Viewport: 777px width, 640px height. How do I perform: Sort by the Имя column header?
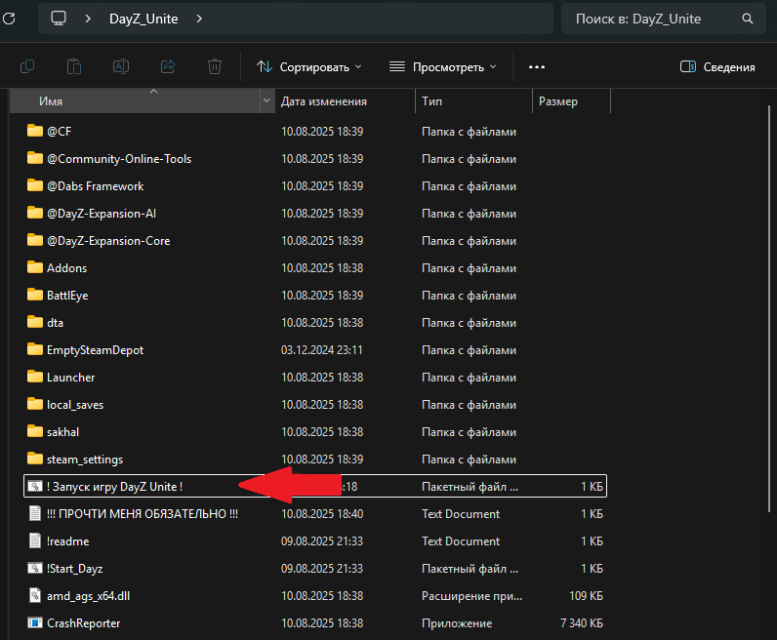(135, 101)
